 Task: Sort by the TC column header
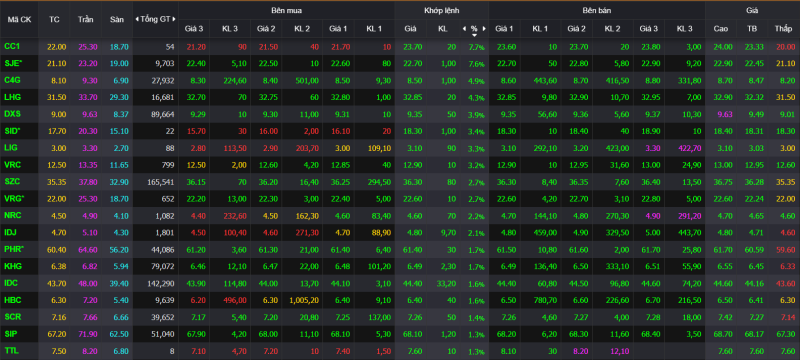(x=54, y=19)
